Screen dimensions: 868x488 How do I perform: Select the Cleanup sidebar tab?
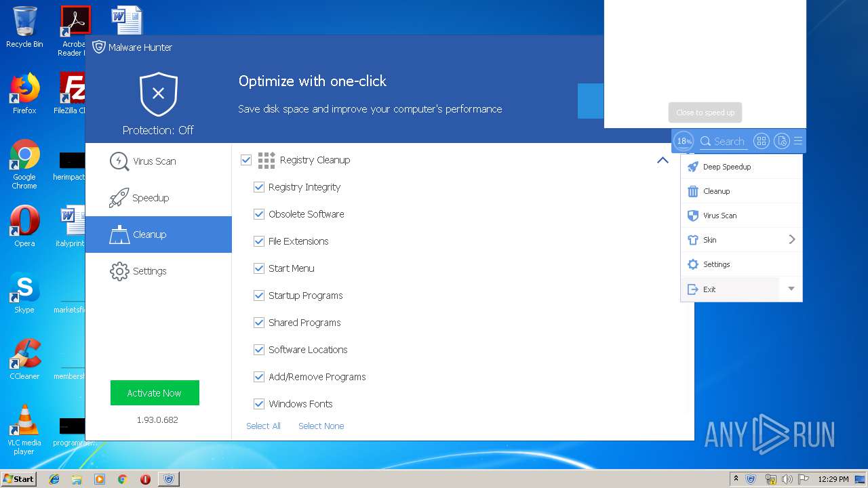(159, 235)
